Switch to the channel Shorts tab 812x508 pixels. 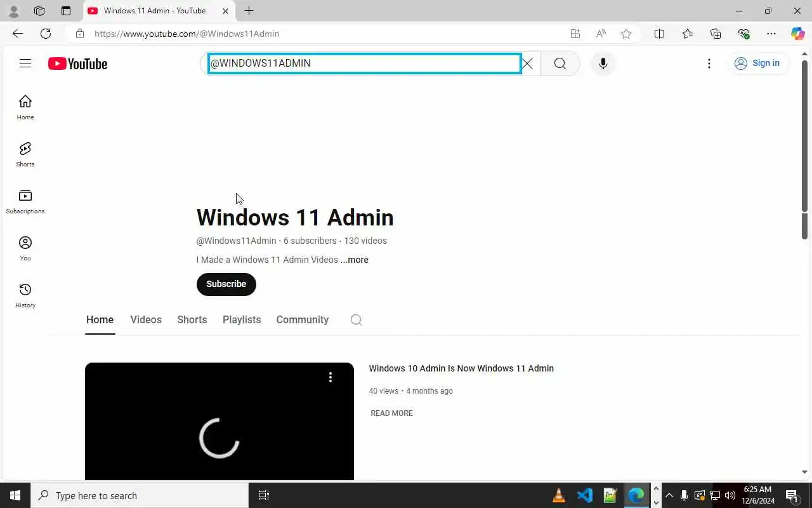[192, 320]
